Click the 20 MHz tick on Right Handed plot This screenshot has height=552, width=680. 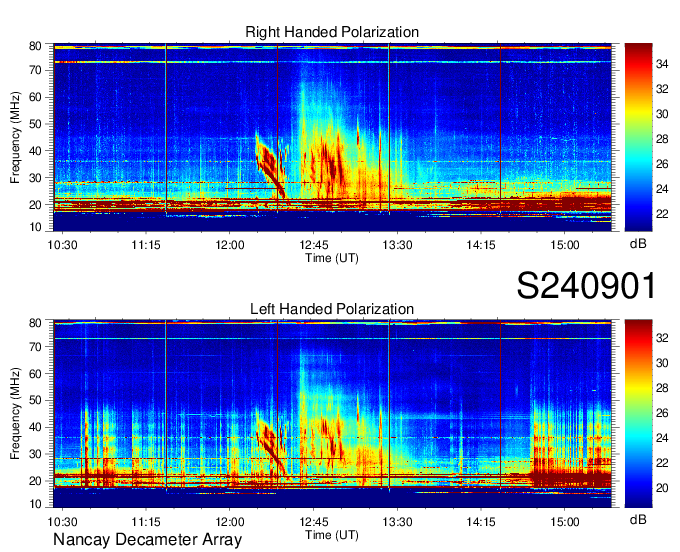click(x=36, y=205)
